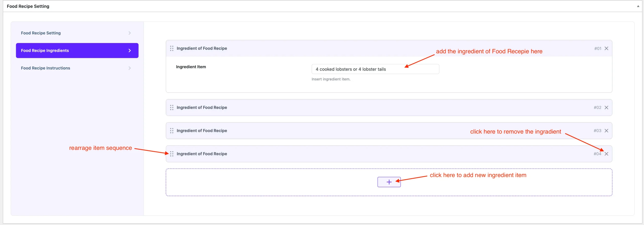644x225 pixels.
Task: Remove ingredient #02 with X icon
Action: [x=606, y=108]
